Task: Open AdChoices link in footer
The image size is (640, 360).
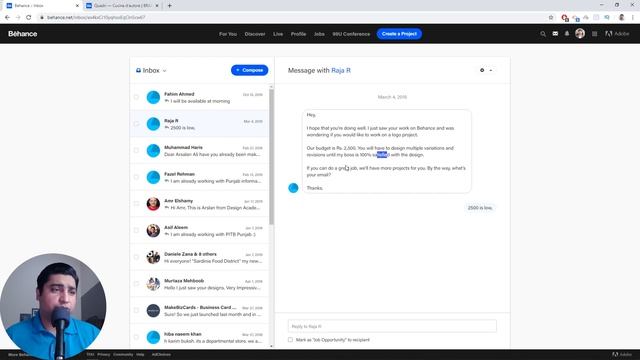Action: pyautogui.click(x=161, y=354)
